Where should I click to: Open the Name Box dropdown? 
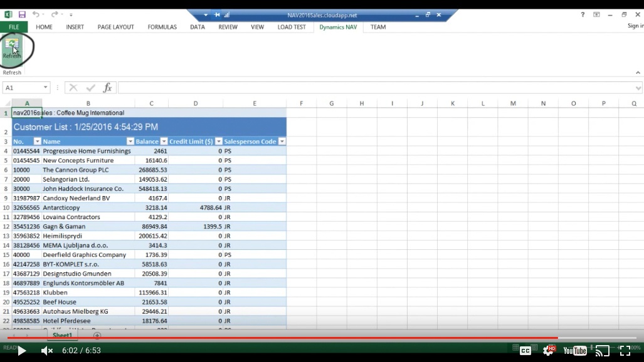pyautogui.click(x=45, y=88)
